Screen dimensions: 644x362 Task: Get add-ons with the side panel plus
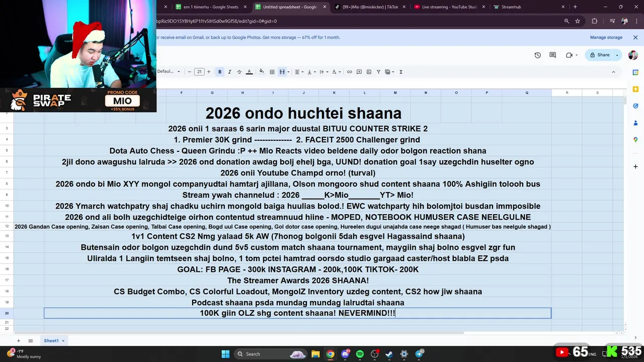[x=635, y=166]
